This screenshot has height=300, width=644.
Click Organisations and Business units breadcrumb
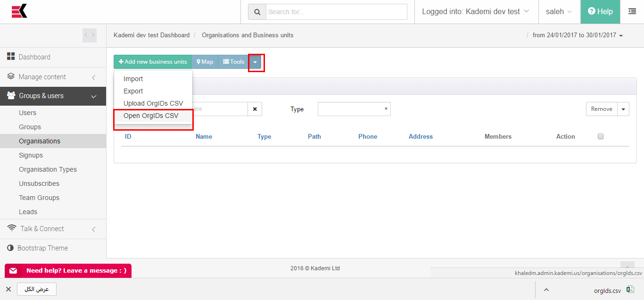(248, 35)
